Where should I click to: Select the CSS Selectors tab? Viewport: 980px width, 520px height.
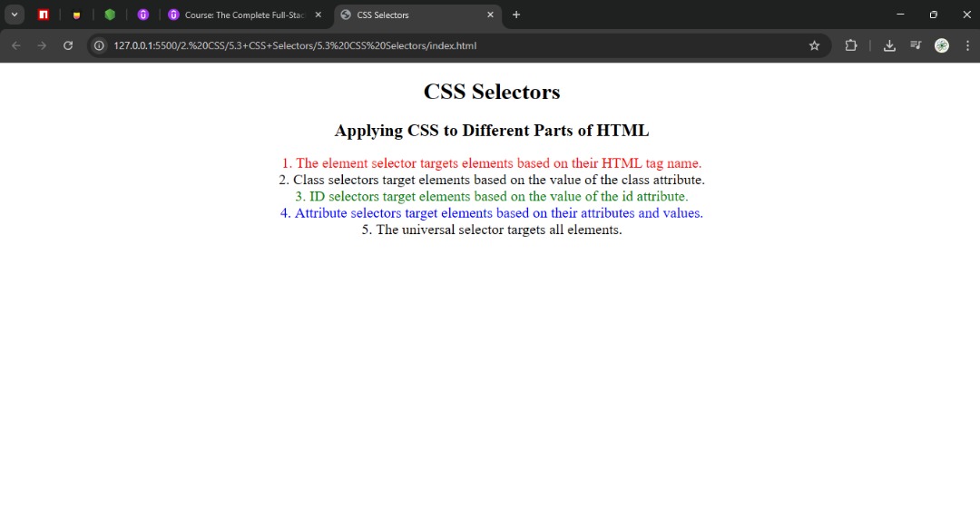417,15
